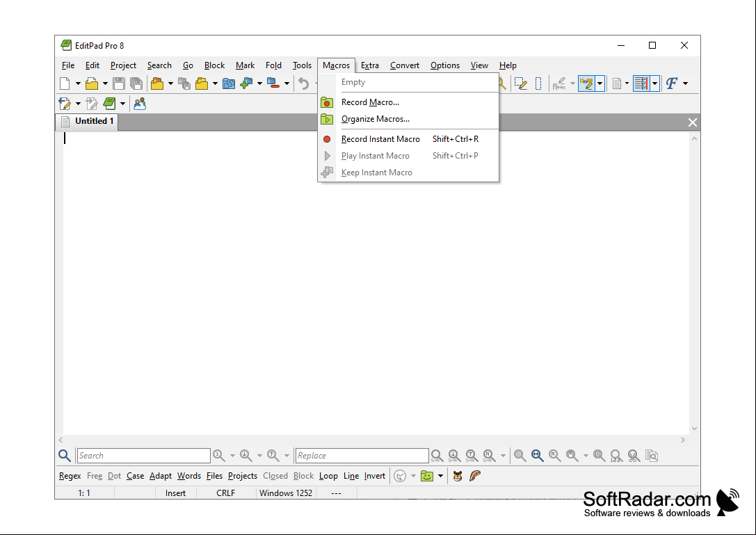
Task: Click the 1: 1 cursor position in status bar
Action: point(84,493)
